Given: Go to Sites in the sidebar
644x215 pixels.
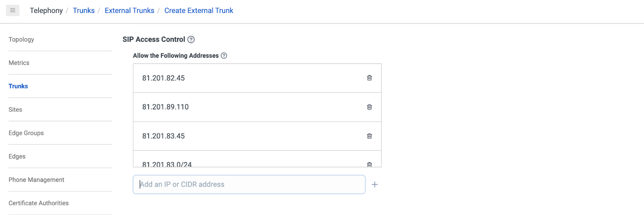Looking at the screenshot, I should (x=15, y=110).
